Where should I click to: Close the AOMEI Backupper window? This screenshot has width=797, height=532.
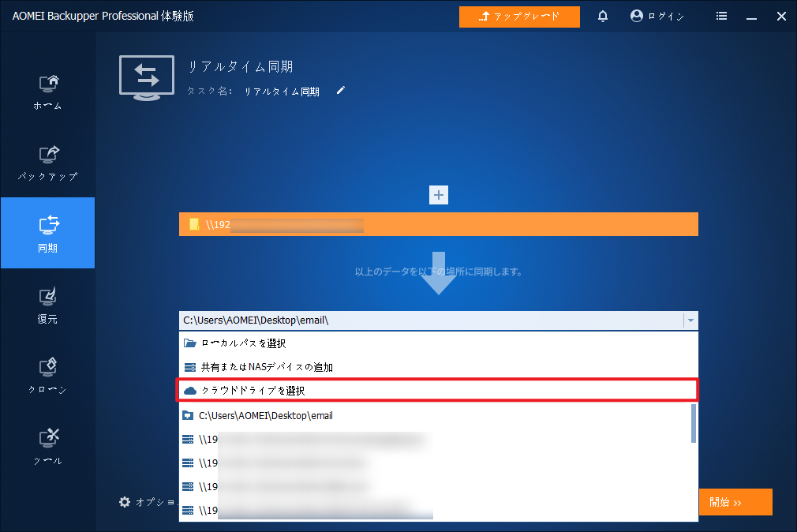click(x=781, y=17)
